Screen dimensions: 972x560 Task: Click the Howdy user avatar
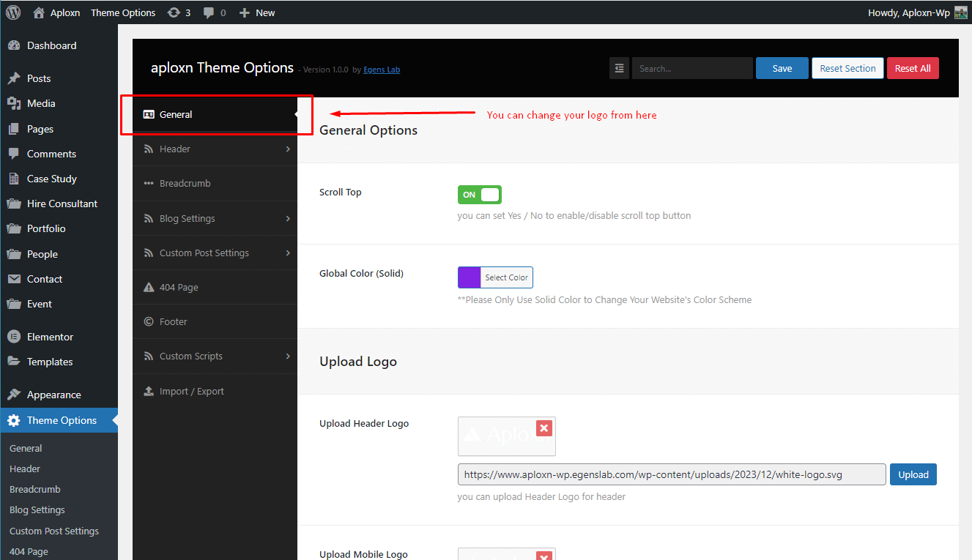point(960,12)
